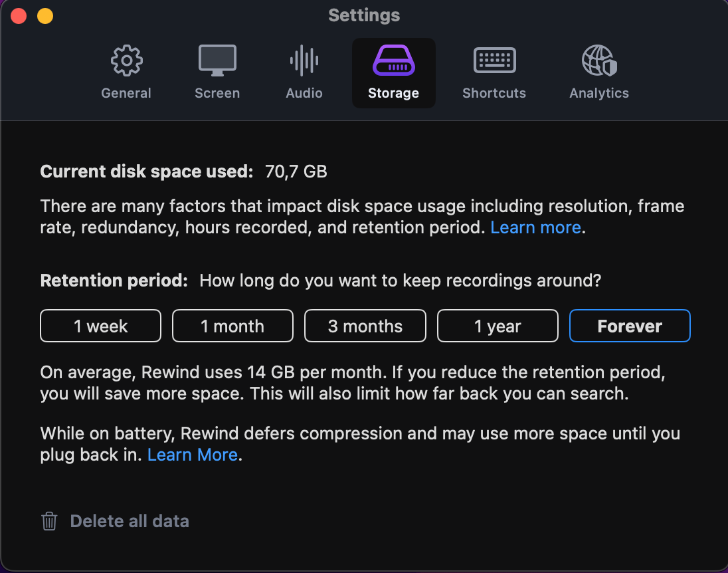
Task: Switch to the Audio tab label
Action: (x=304, y=93)
